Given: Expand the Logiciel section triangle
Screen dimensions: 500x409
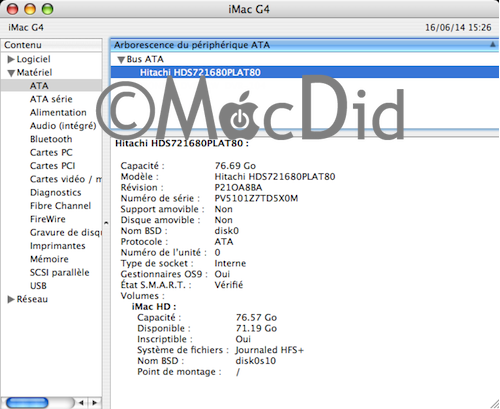Looking at the screenshot, I should tap(11, 59).
